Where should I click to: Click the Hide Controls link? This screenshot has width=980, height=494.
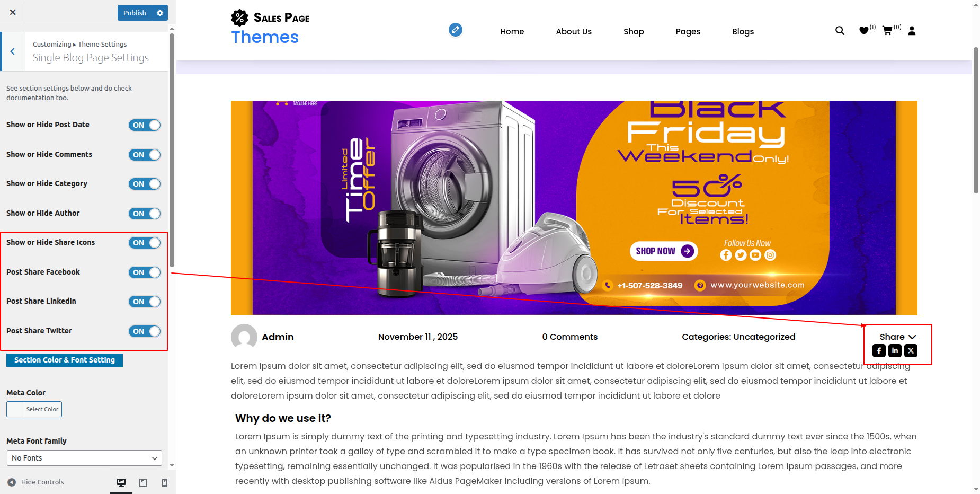click(36, 482)
